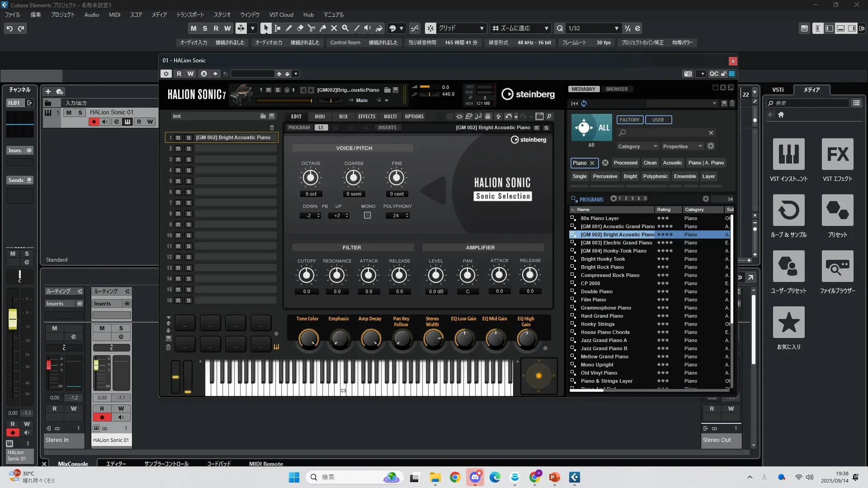Switch to the EFFECTS tab in HALion
This screenshot has height=488, width=868.
pyautogui.click(x=367, y=117)
